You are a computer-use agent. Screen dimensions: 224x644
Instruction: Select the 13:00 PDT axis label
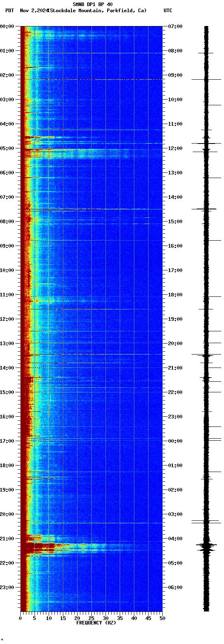tap(7, 344)
